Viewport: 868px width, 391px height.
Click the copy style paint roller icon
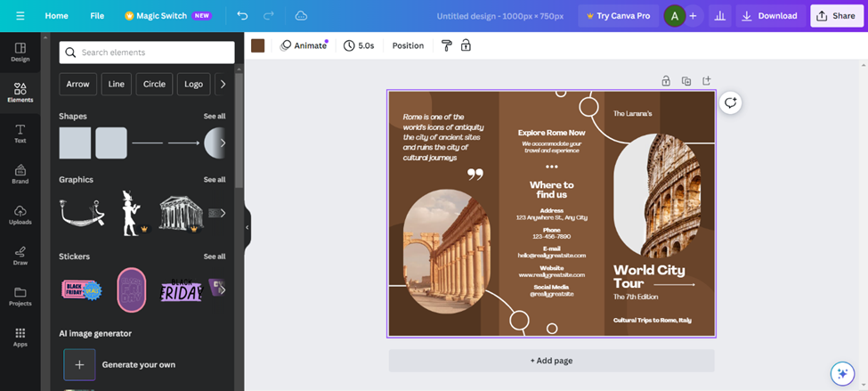pos(447,45)
